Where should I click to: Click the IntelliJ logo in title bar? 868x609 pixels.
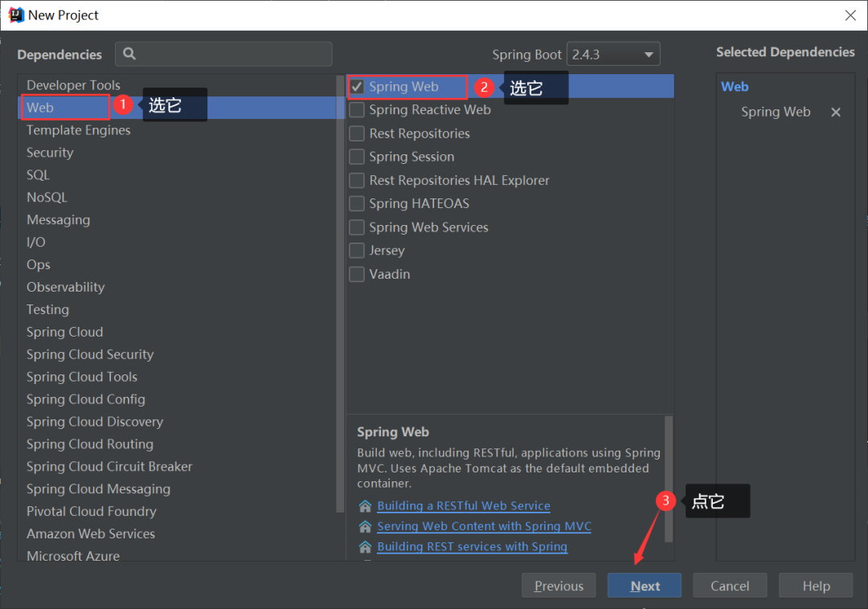click(x=15, y=15)
